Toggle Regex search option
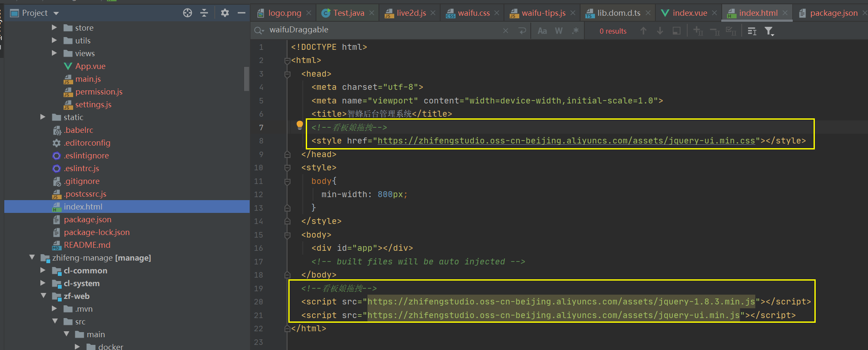This screenshot has height=350, width=868. (x=575, y=31)
